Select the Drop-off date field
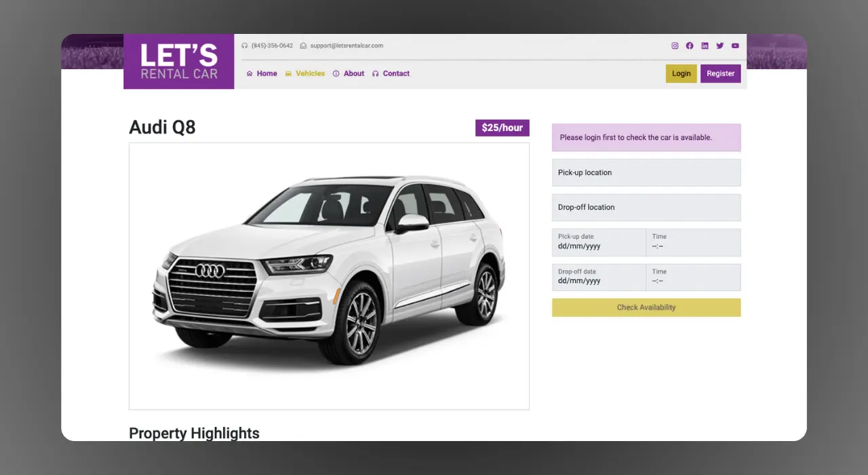Screen dimensions: 868x475 pyautogui.click(x=599, y=278)
